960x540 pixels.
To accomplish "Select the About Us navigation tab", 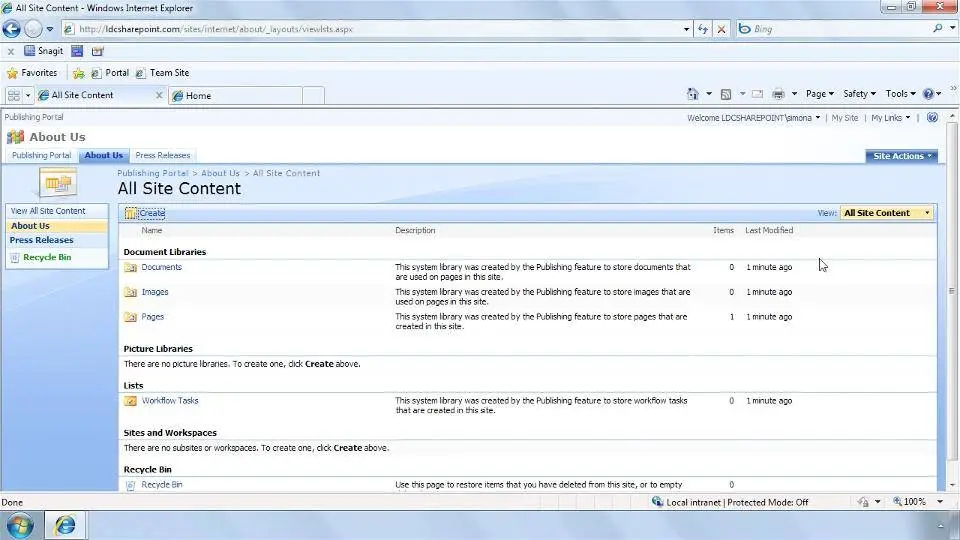I will tap(103, 156).
